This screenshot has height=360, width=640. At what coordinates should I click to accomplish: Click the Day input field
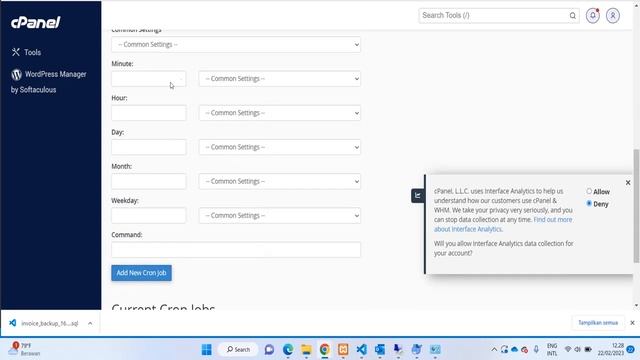[149, 147]
